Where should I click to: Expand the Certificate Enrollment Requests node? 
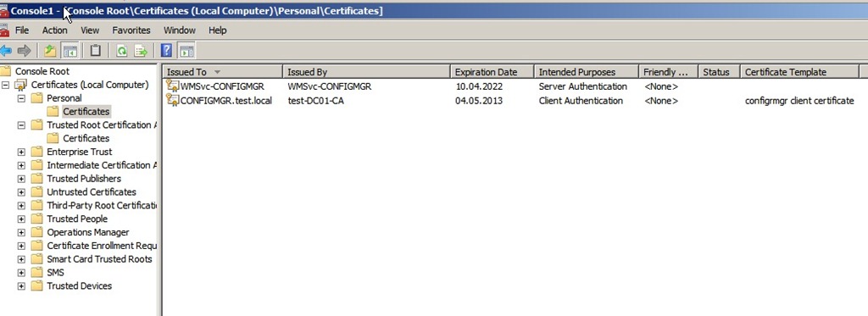[x=21, y=246]
